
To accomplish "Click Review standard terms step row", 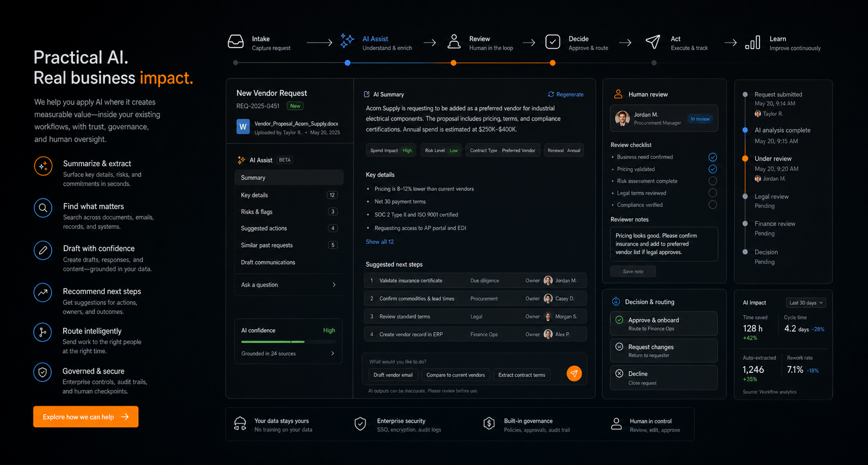I will coord(475,317).
